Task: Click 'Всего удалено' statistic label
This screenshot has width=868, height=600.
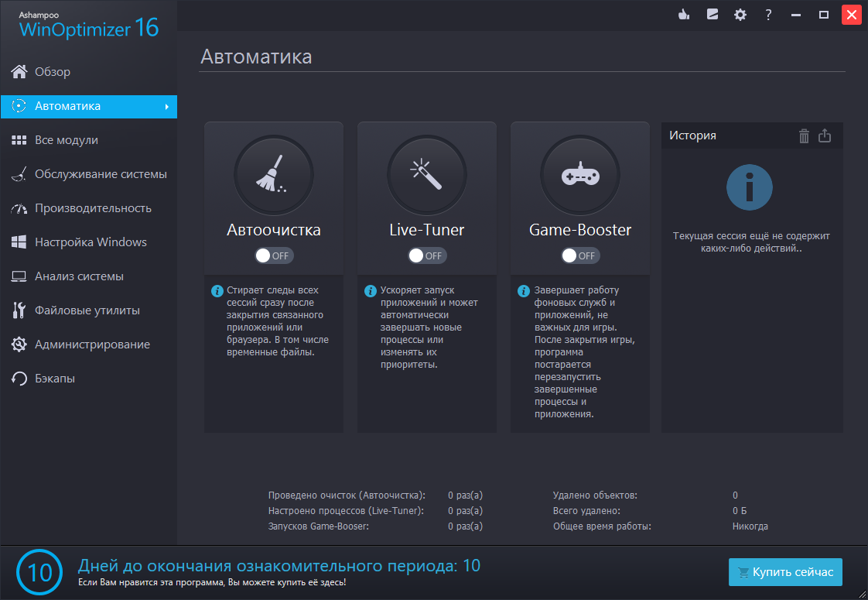Action: click(586, 511)
